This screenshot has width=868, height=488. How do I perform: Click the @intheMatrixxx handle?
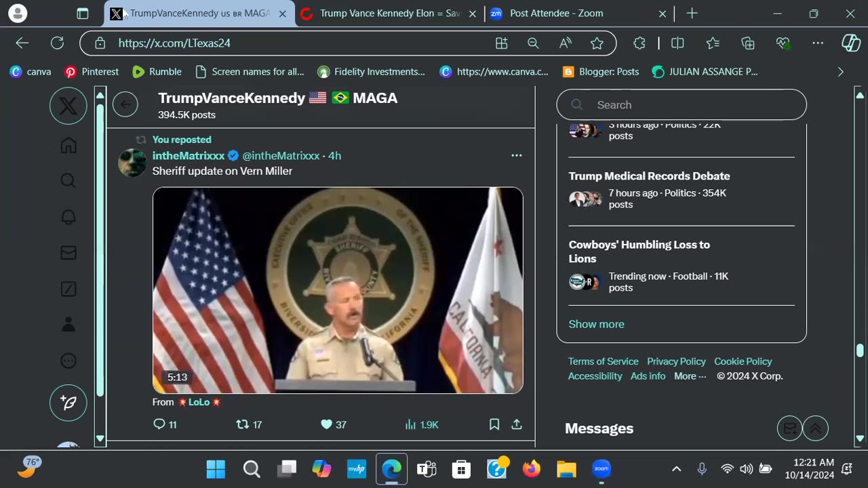281,155
